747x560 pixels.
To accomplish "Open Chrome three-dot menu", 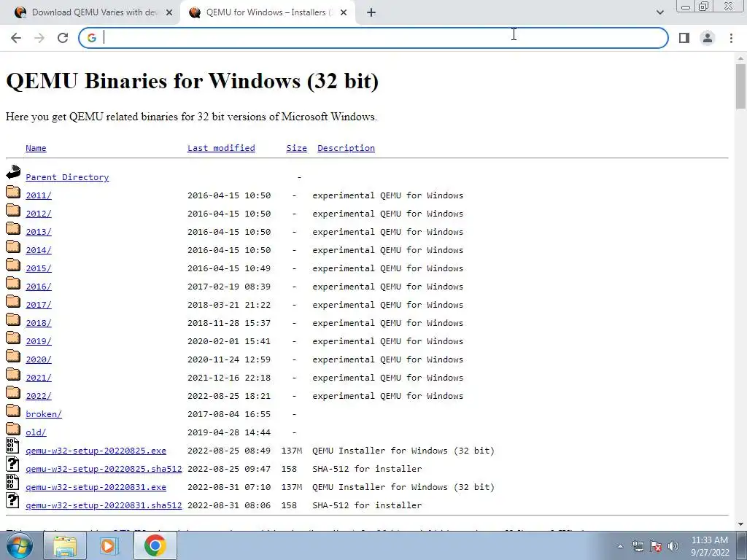I will coord(731,38).
